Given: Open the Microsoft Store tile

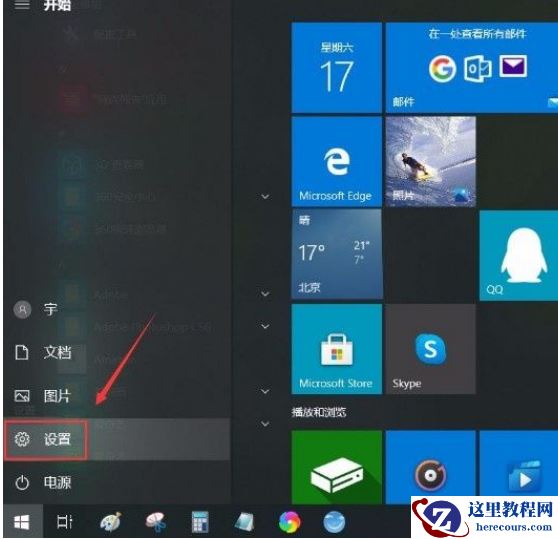Looking at the screenshot, I should point(336,349).
